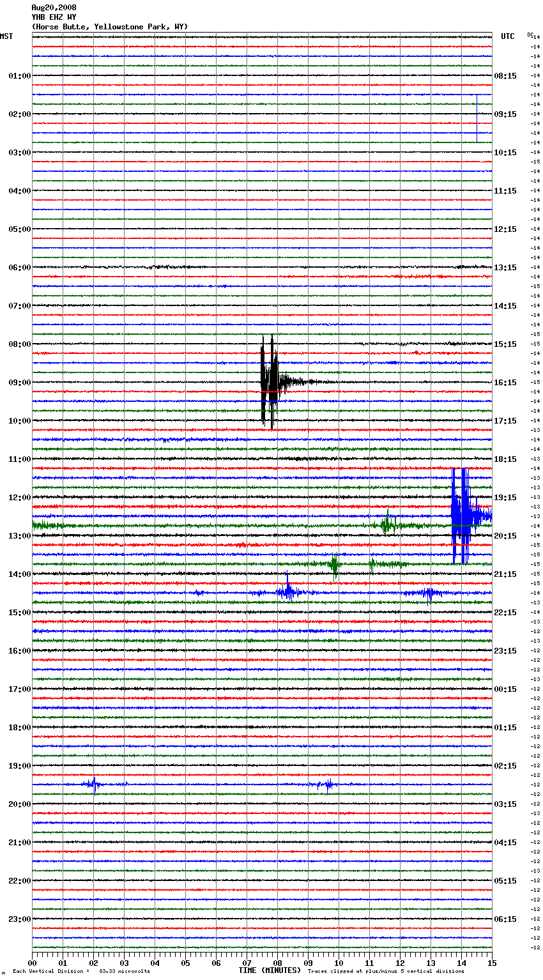Click the 22:15 UTC time label

pos(505,613)
